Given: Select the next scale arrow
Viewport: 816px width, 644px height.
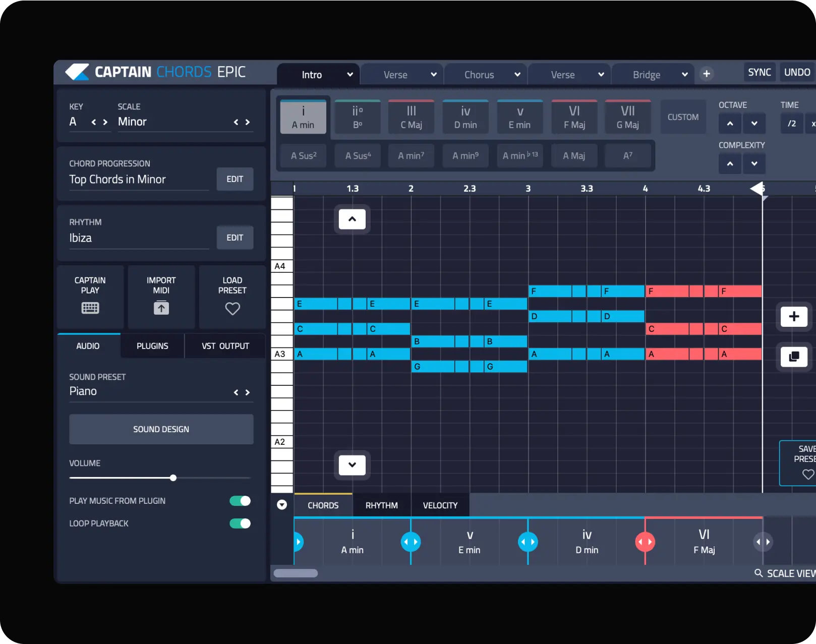Looking at the screenshot, I should 247,122.
